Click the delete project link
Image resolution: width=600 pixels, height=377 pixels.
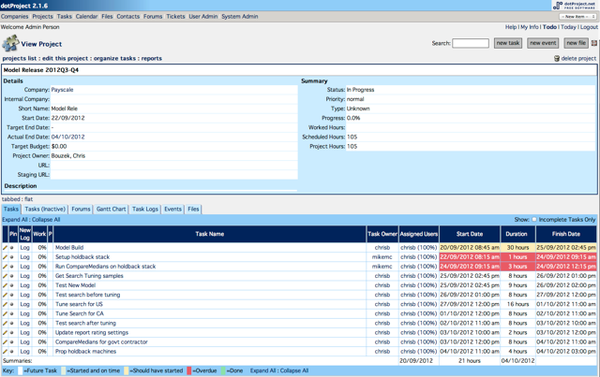578,59
